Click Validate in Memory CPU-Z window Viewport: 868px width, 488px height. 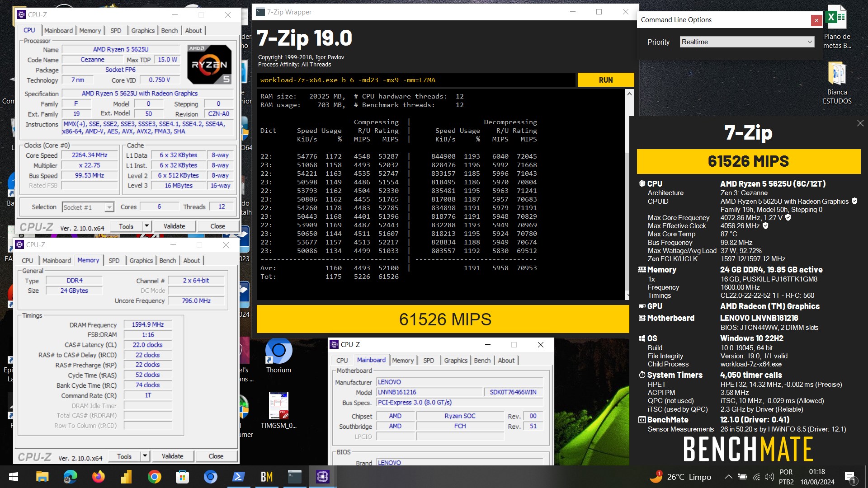[173, 456]
